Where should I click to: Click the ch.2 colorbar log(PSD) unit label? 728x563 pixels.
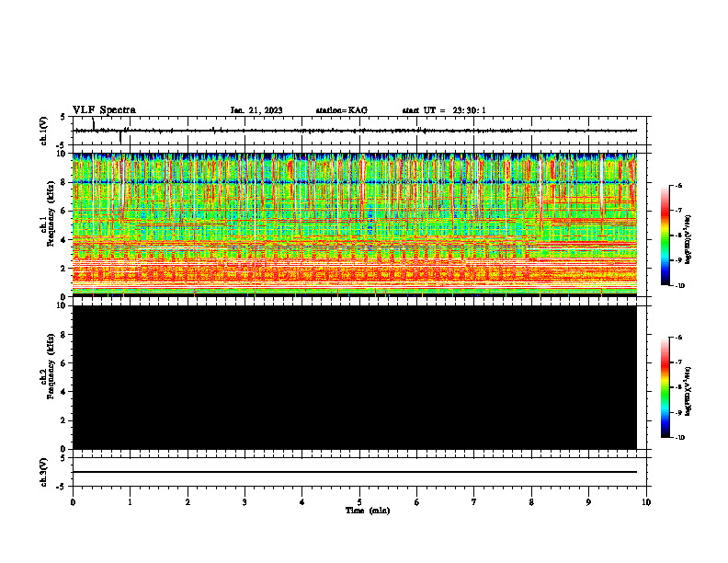688,392
